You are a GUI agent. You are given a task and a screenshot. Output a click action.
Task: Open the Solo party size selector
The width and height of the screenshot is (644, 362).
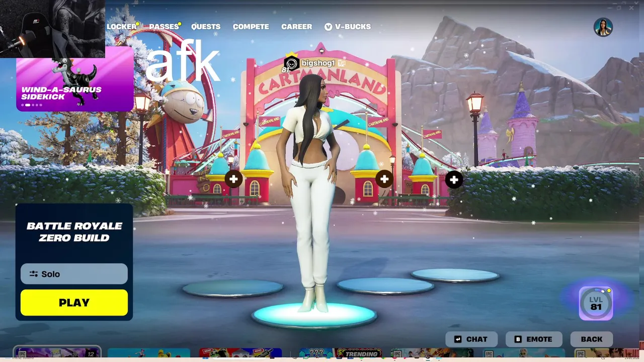(74, 274)
